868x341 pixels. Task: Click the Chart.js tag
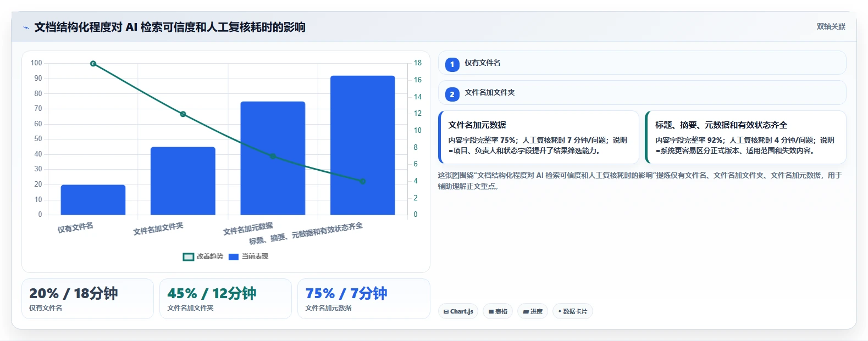tap(458, 311)
